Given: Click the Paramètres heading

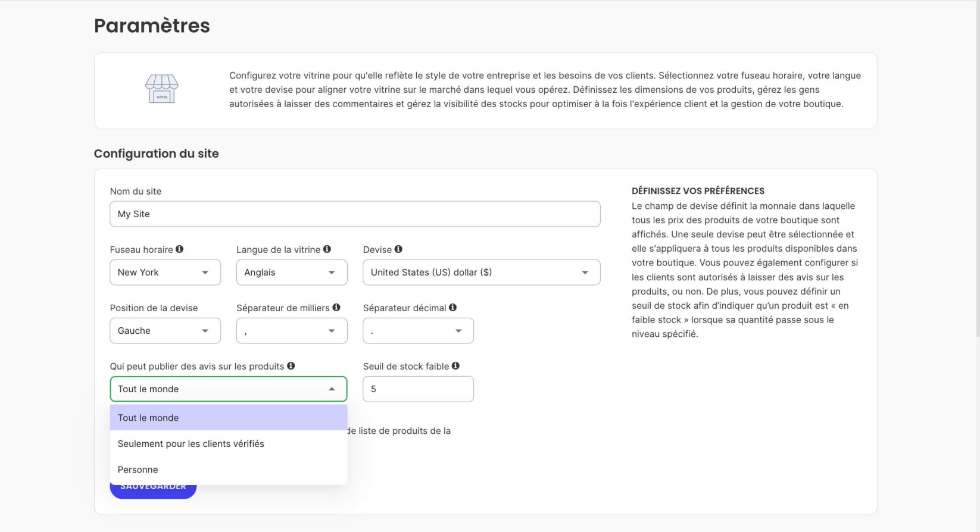Looking at the screenshot, I should pyautogui.click(x=152, y=26).
